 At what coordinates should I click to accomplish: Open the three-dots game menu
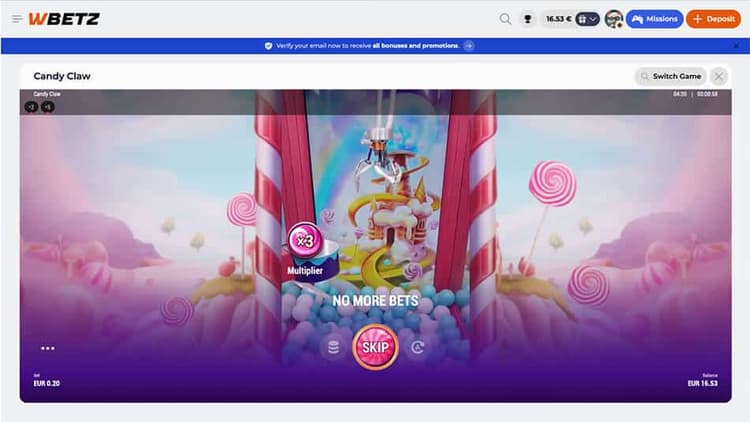point(47,348)
